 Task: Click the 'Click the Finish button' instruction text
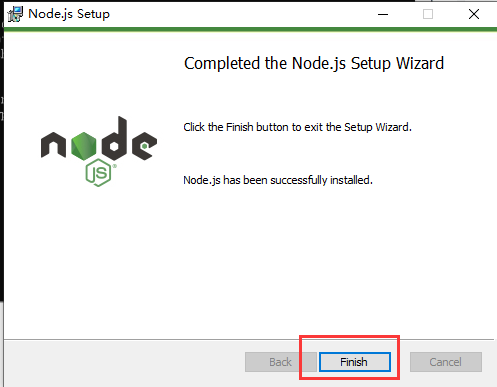point(298,127)
